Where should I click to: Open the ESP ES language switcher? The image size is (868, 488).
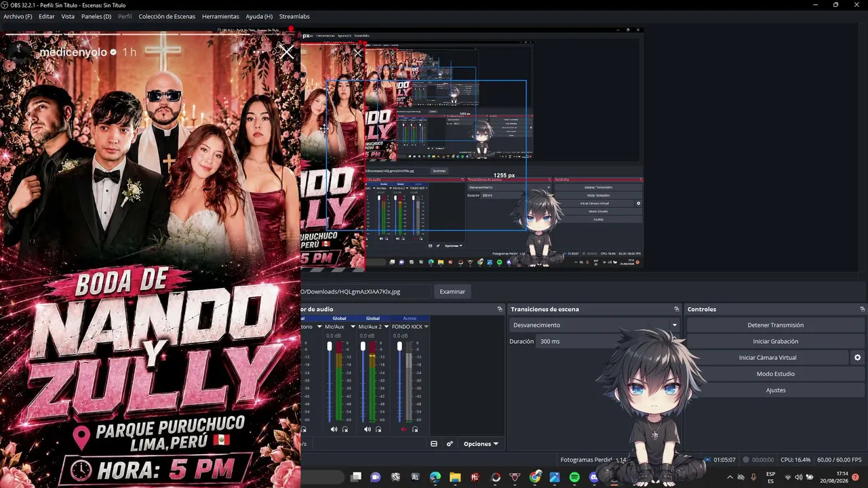pos(771,478)
